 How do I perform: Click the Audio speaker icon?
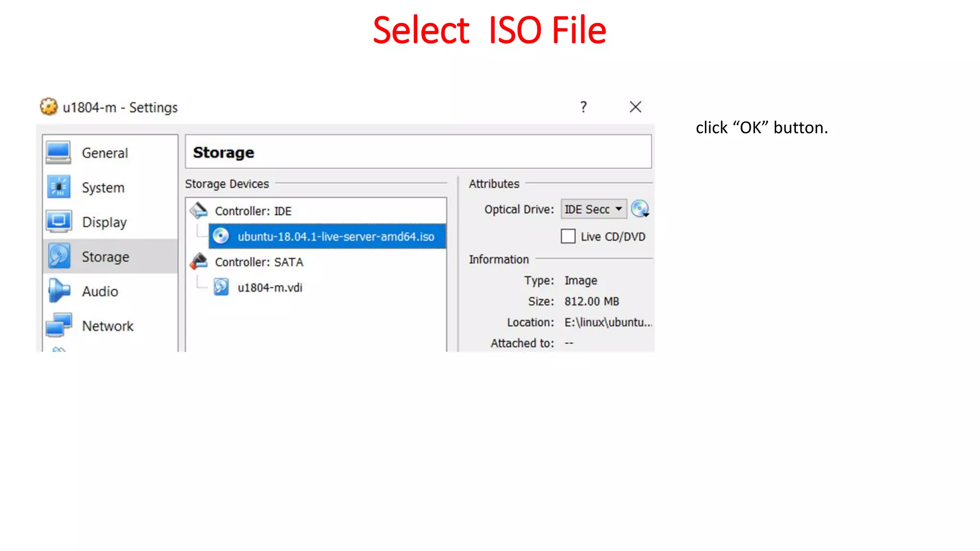(x=59, y=291)
